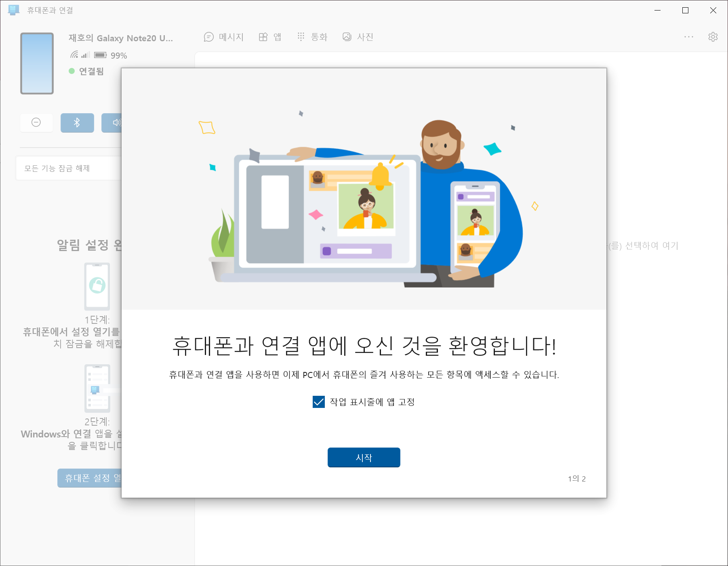Uncheck the 작업 표시줄에 앱 고정 checkbox
The height and width of the screenshot is (566, 728).
tap(319, 402)
